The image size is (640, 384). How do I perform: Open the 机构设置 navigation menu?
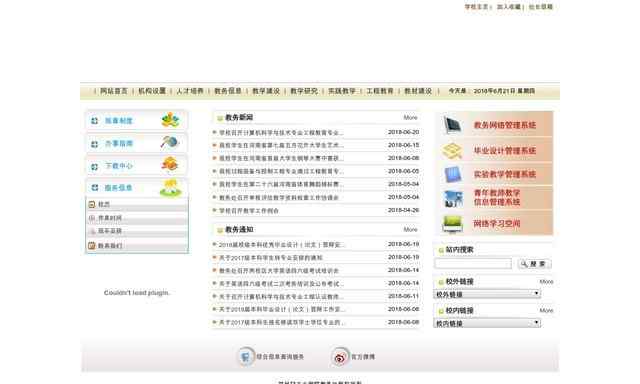tap(152, 91)
